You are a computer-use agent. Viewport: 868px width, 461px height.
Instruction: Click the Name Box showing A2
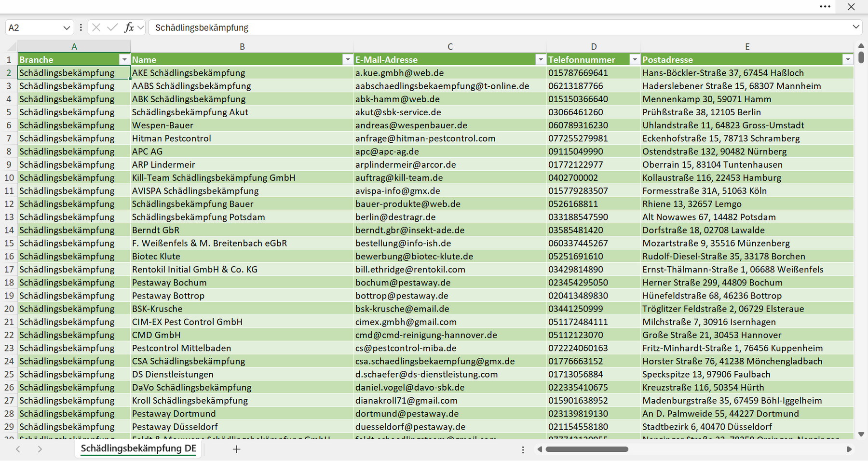point(33,27)
